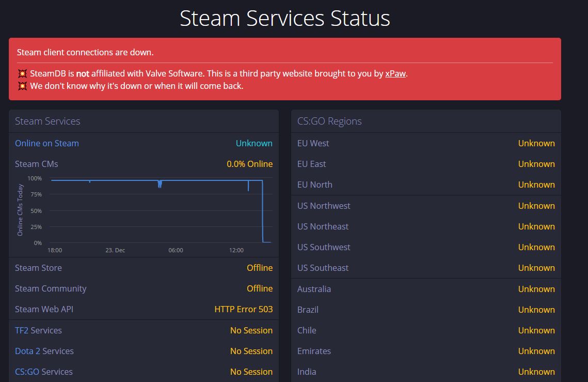Click the explosion icon beside 'We don't know why'
The height and width of the screenshot is (382, 588).
pos(23,86)
